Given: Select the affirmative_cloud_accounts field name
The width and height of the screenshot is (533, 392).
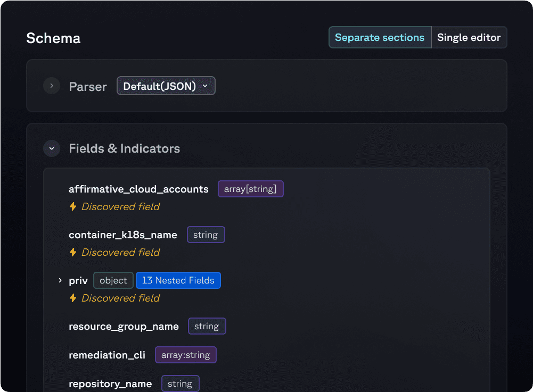Looking at the screenshot, I should click(x=138, y=189).
